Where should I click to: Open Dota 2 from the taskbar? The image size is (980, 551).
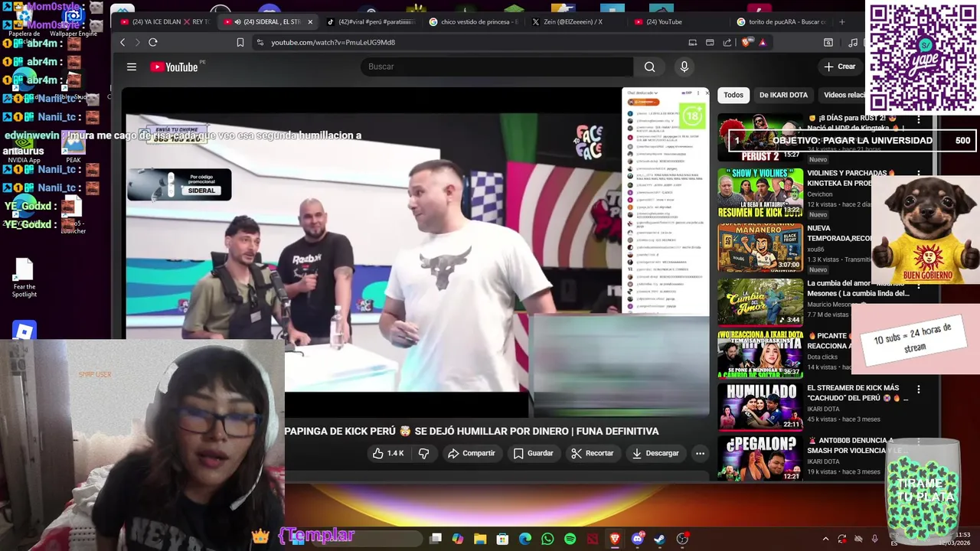pyautogui.click(x=593, y=540)
